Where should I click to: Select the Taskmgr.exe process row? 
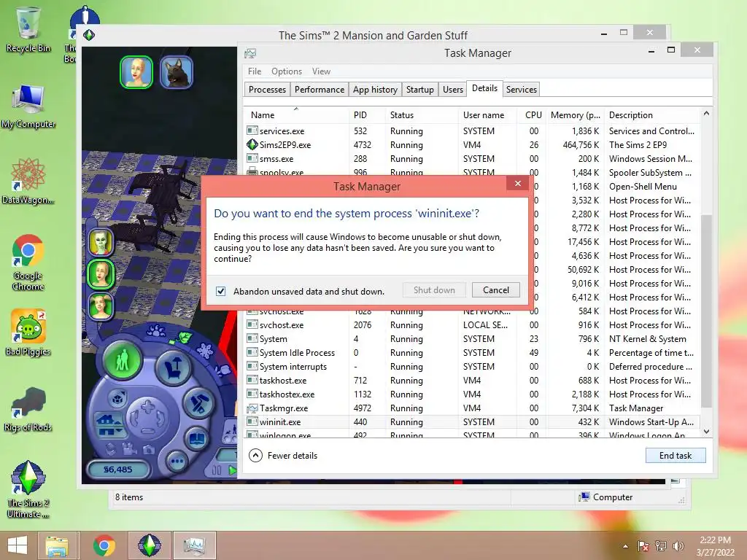pyautogui.click(x=472, y=408)
